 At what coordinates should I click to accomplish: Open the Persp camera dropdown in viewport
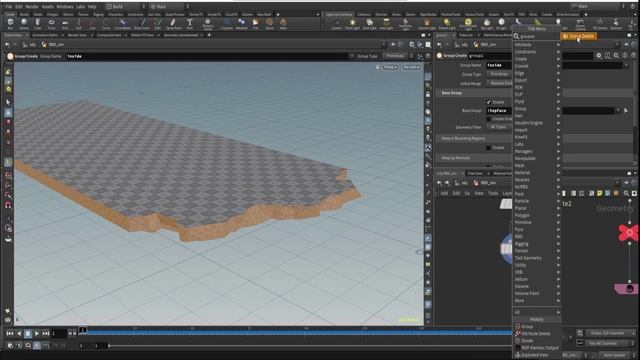(390, 67)
